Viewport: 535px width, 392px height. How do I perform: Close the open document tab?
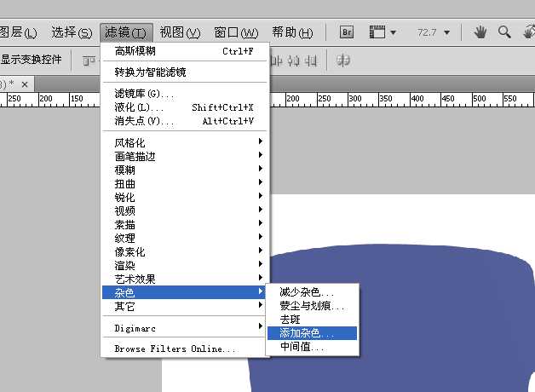[x=25, y=84]
